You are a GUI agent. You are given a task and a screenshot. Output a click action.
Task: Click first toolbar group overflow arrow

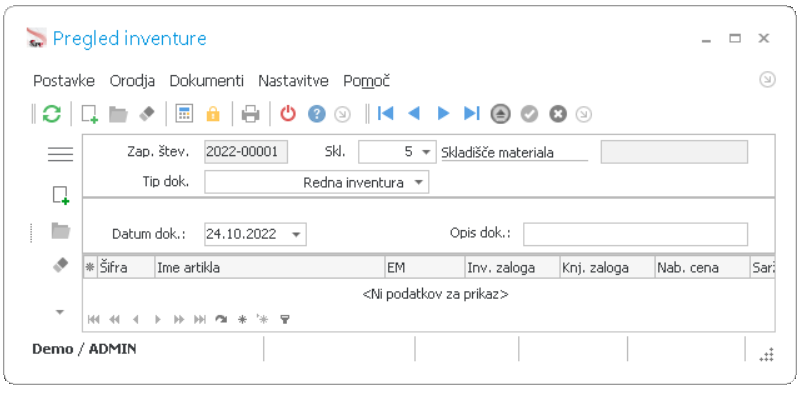pos(342,114)
